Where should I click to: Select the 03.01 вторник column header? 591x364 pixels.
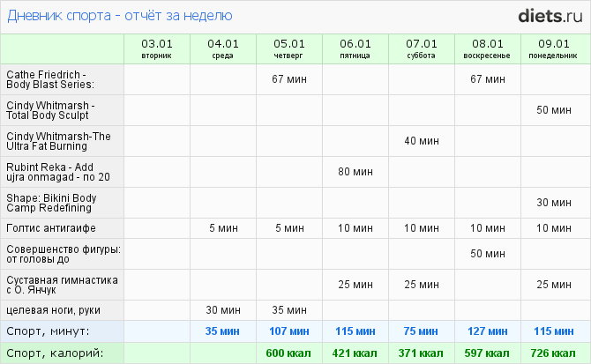[156, 48]
